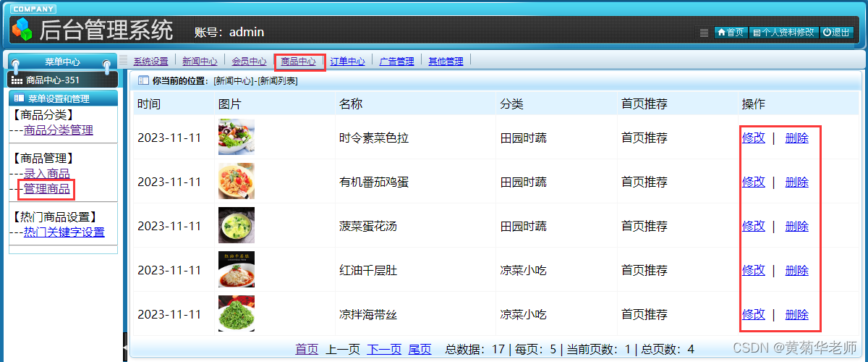868x362 pixels.
Task: Go to 首页 in the pagination
Action: click(307, 349)
